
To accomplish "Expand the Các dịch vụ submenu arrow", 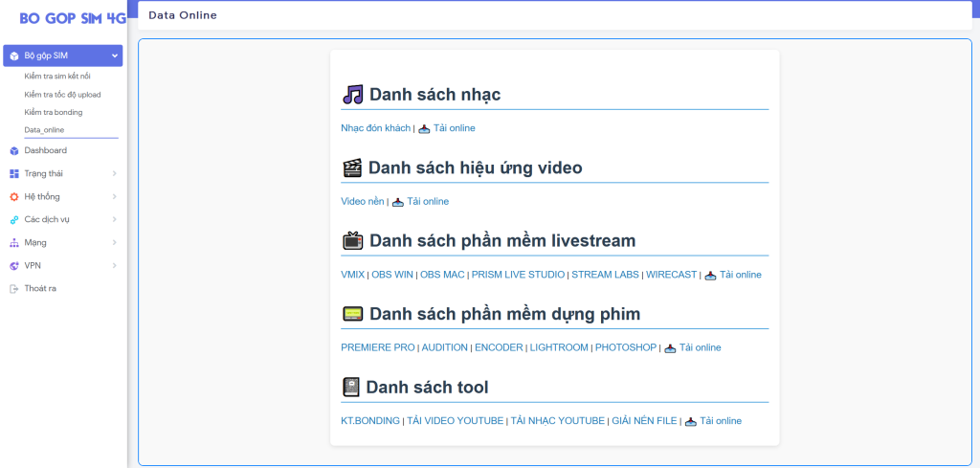I will tap(115, 220).
